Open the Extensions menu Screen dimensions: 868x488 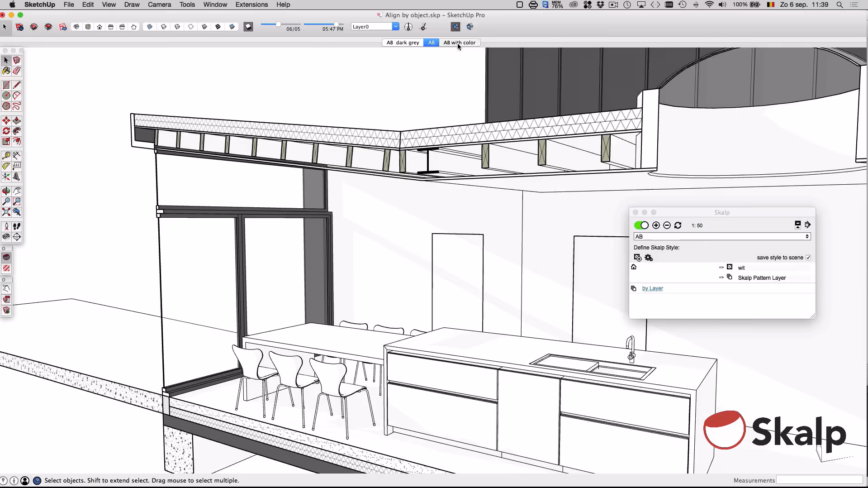(x=251, y=5)
